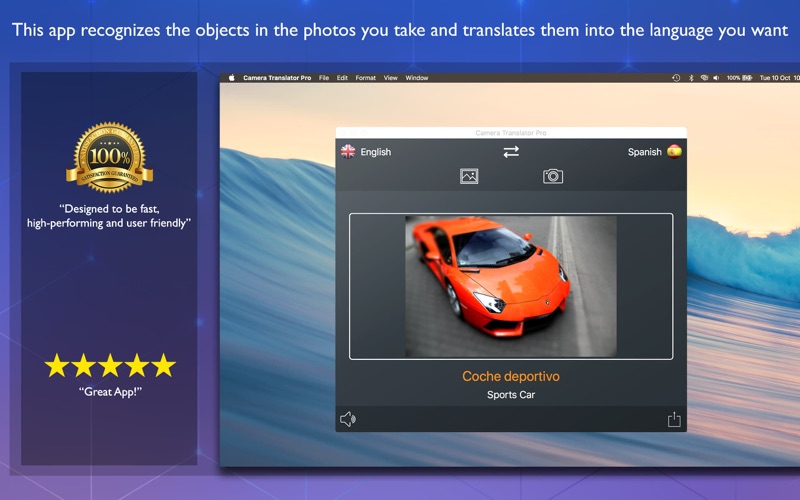Image resolution: width=800 pixels, height=500 pixels.
Task: Share the translation with the share icon
Action: point(674,419)
